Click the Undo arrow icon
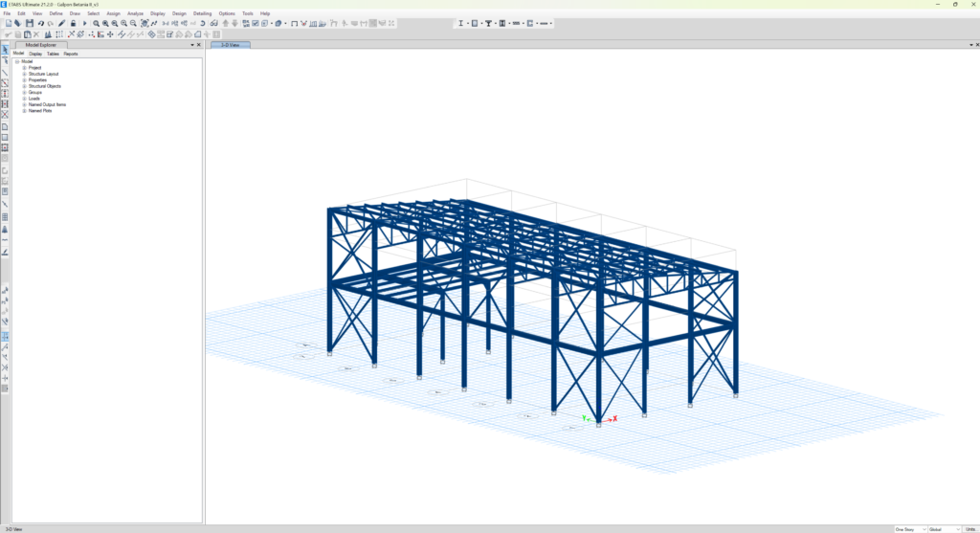Screen dimensions: 980x533 [x=40, y=23]
